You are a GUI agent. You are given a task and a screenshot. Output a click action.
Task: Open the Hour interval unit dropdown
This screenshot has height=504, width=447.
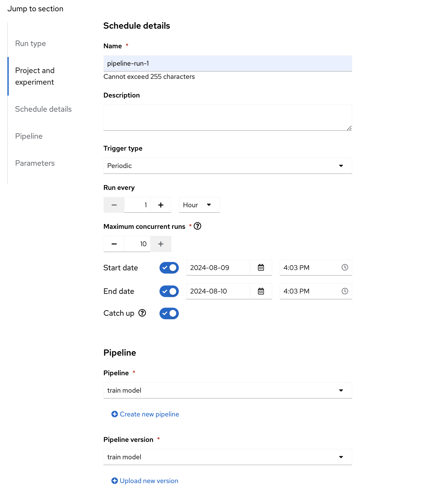coord(199,205)
